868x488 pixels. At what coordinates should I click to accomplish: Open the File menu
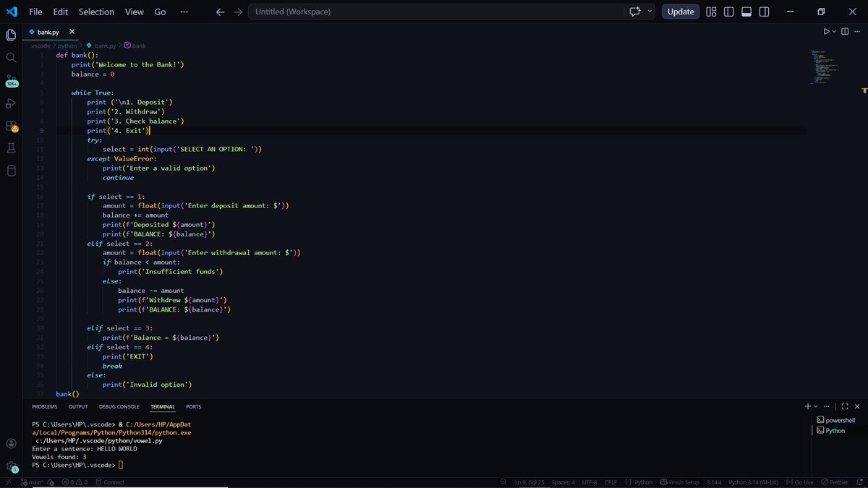[35, 12]
